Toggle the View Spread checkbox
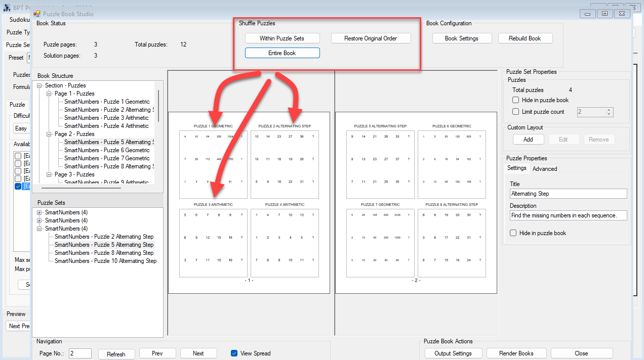 [234, 353]
